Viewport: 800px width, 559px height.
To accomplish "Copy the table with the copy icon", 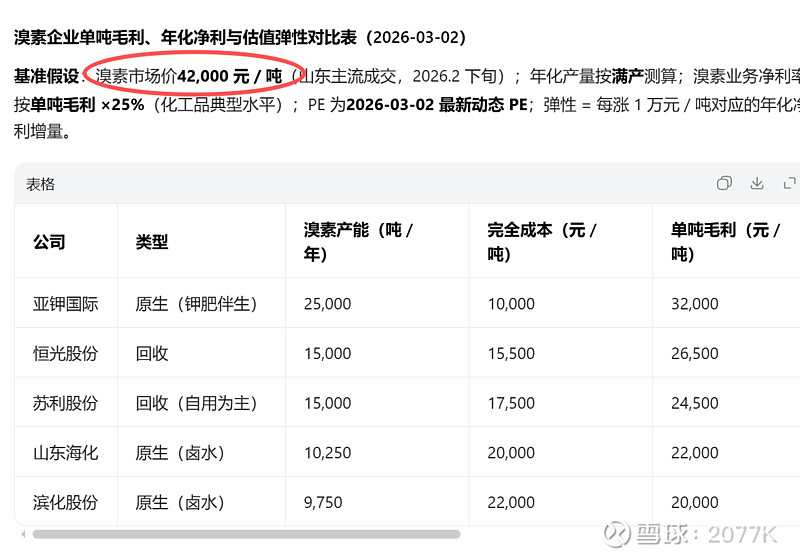I will tap(724, 183).
